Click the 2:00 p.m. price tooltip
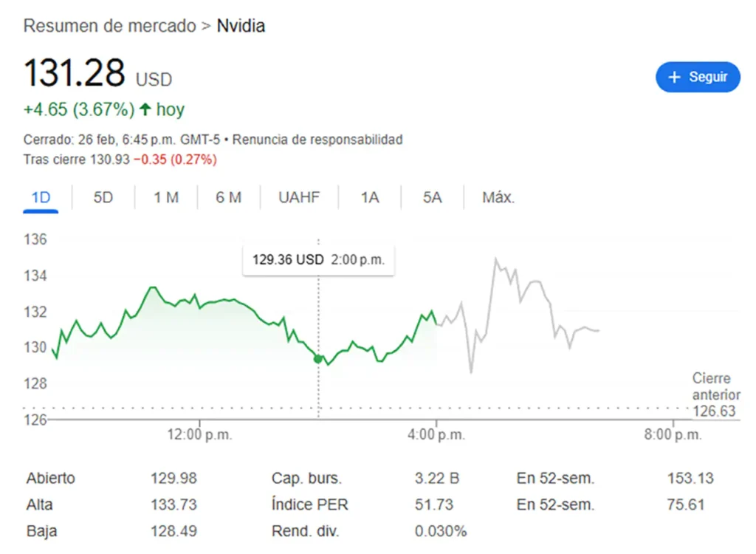 point(319,260)
